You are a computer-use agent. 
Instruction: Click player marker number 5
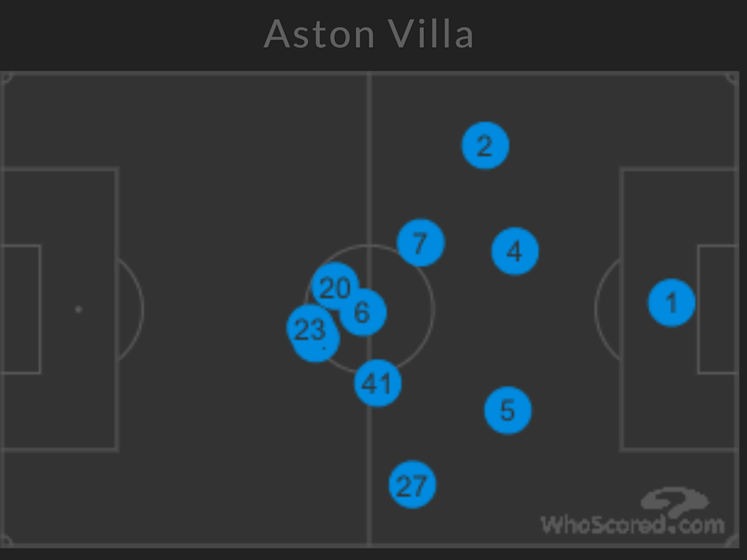508,410
